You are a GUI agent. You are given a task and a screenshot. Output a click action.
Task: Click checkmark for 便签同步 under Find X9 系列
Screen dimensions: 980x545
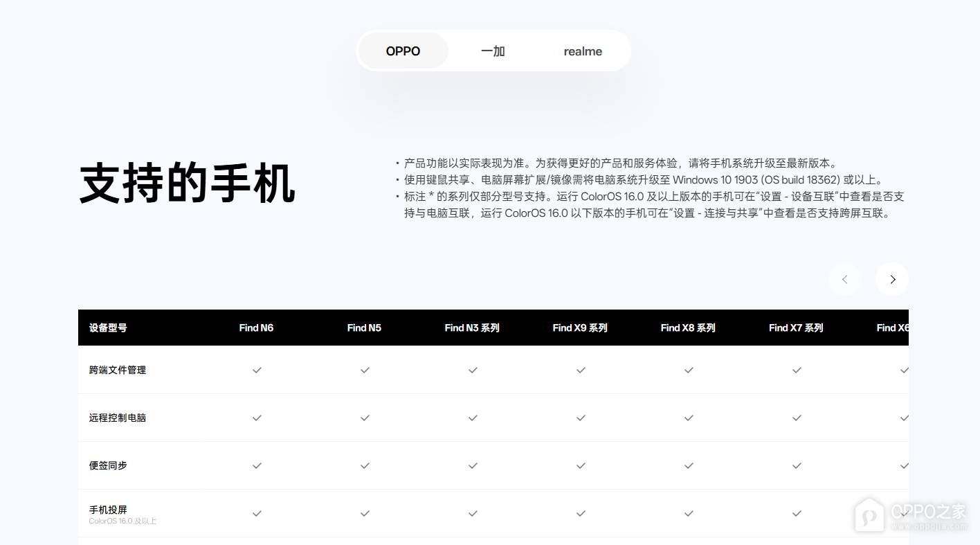pos(581,465)
